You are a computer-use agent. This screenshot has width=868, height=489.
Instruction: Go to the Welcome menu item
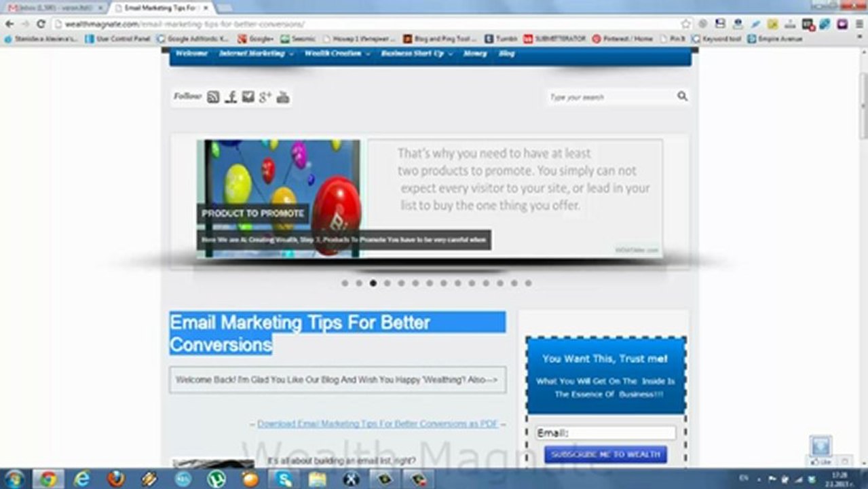click(x=191, y=54)
